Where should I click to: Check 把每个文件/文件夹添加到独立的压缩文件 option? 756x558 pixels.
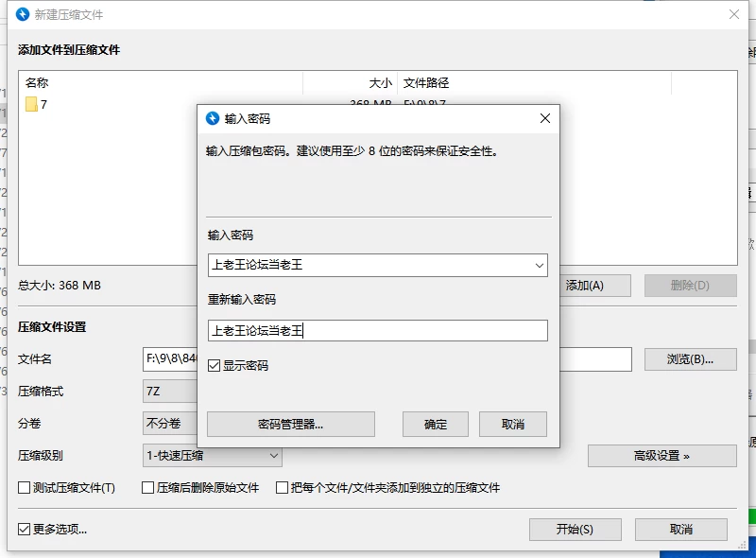coord(282,487)
